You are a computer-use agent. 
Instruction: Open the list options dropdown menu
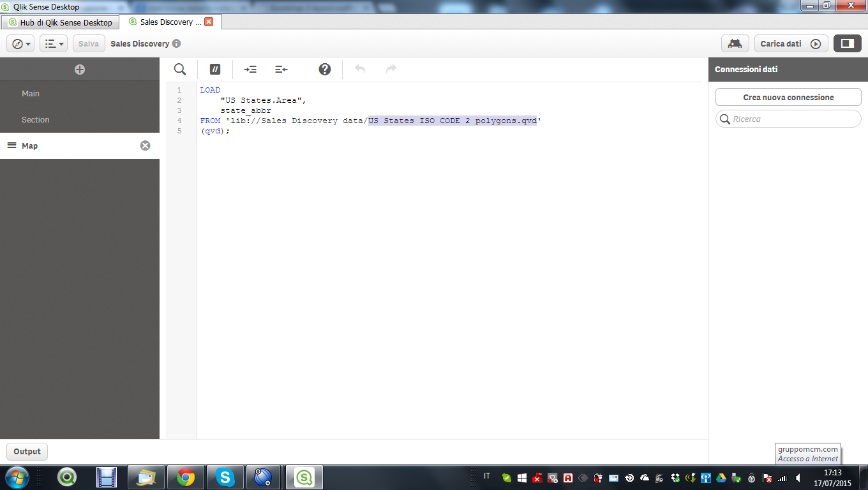(54, 44)
